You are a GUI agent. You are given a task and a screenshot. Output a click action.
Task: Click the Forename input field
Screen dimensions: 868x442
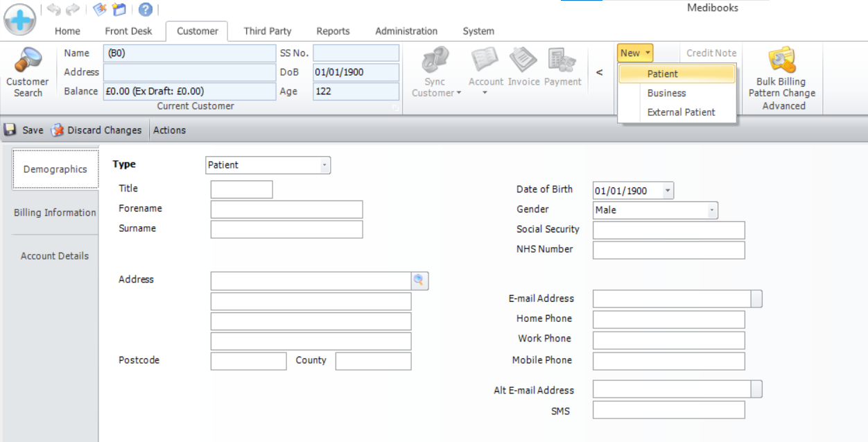[286, 210]
